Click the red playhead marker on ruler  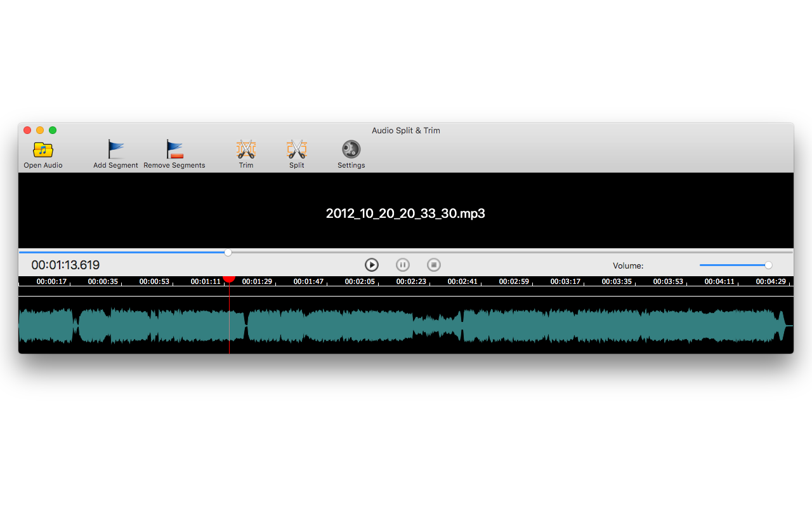tap(229, 278)
